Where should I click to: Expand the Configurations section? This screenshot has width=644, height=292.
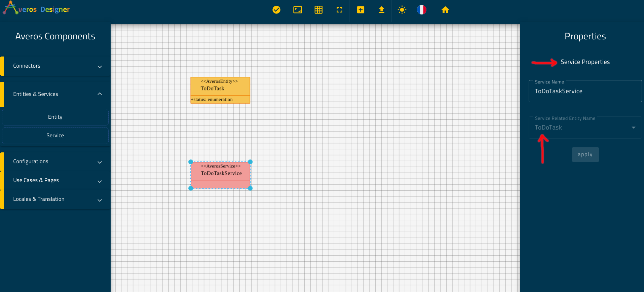(56, 161)
